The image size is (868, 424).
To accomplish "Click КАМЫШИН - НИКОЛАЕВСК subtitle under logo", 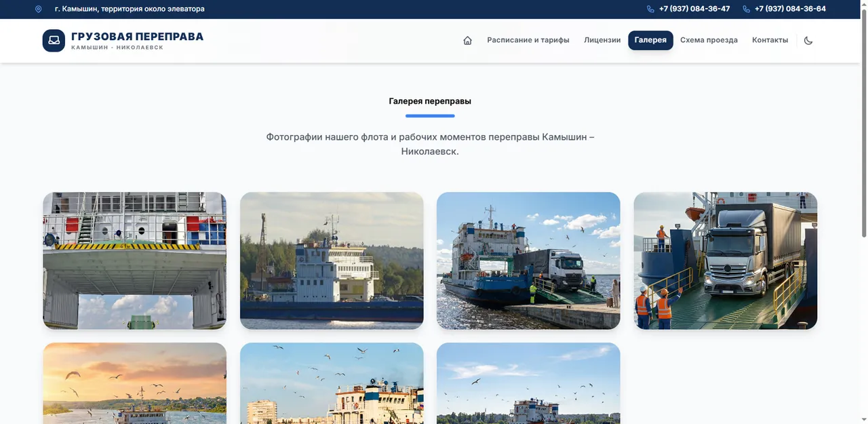I will point(117,47).
